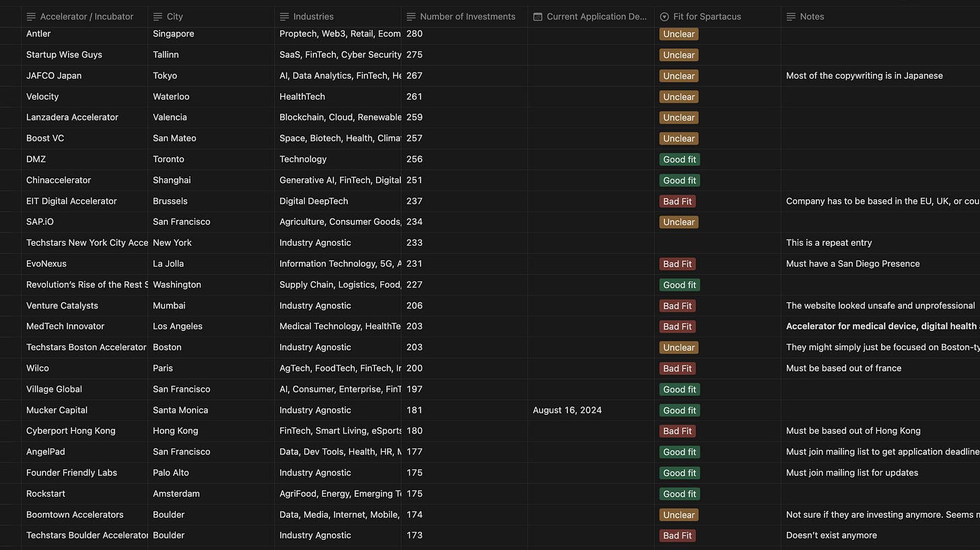Select the Mumbai city cell
This screenshot has height=550, width=980.
211,306
